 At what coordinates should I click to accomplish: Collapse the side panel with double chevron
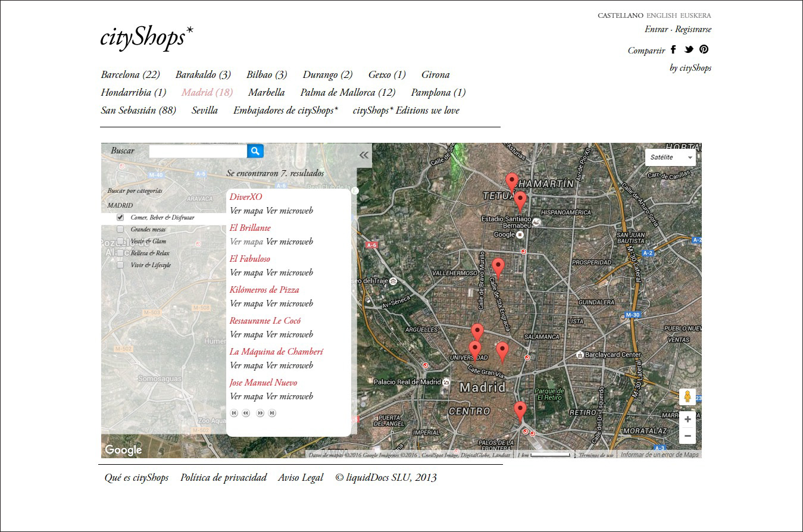pyautogui.click(x=364, y=155)
